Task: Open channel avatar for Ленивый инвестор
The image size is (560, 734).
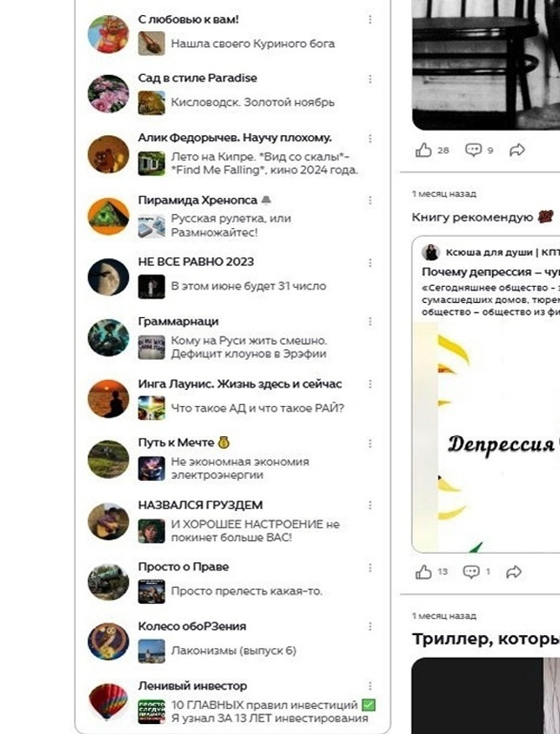Action: 108,701
